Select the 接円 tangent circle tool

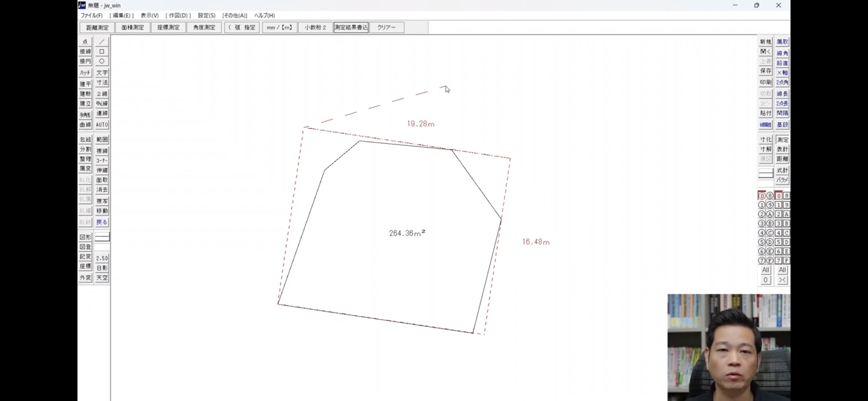(85, 61)
